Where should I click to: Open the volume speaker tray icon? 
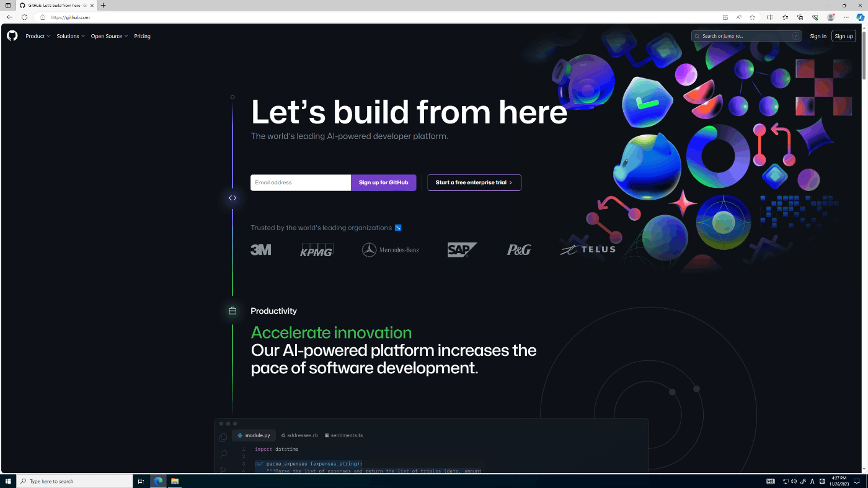pos(794,481)
